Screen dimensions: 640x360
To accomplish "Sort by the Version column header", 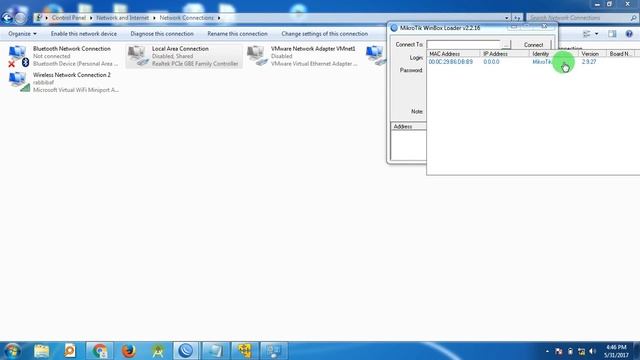I will [x=592, y=54].
